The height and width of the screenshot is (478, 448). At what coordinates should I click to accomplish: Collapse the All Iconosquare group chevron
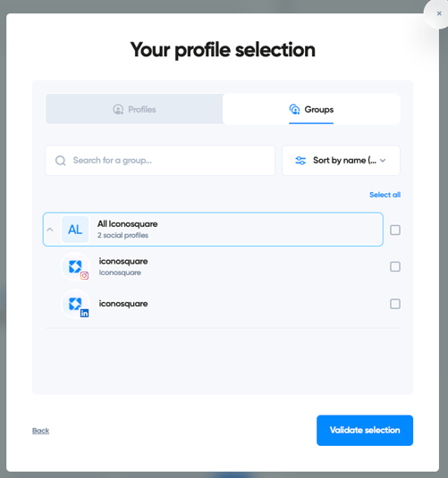pyautogui.click(x=50, y=230)
